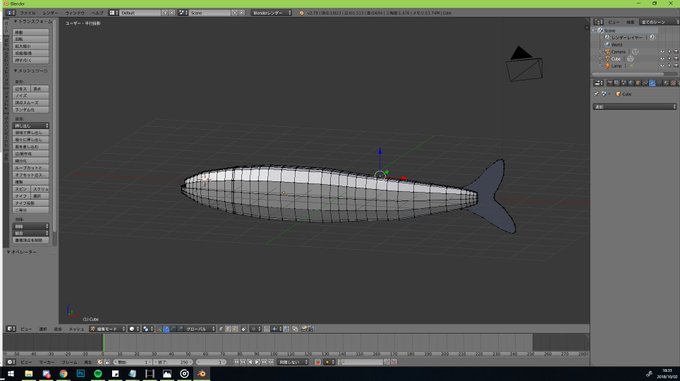Open the マーカー menu in timeline
Image resolution: width=680 pixels, height=381 pixels.
(x=47, y=362)
